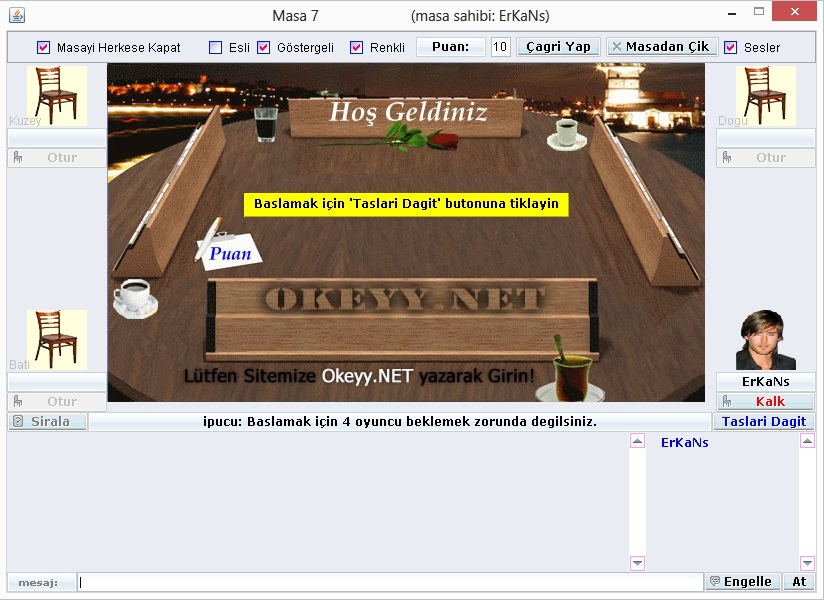Viewport: 824px width, 600px height.
Task: Click chat area scroll down arrow
Action: coord(637,563)
